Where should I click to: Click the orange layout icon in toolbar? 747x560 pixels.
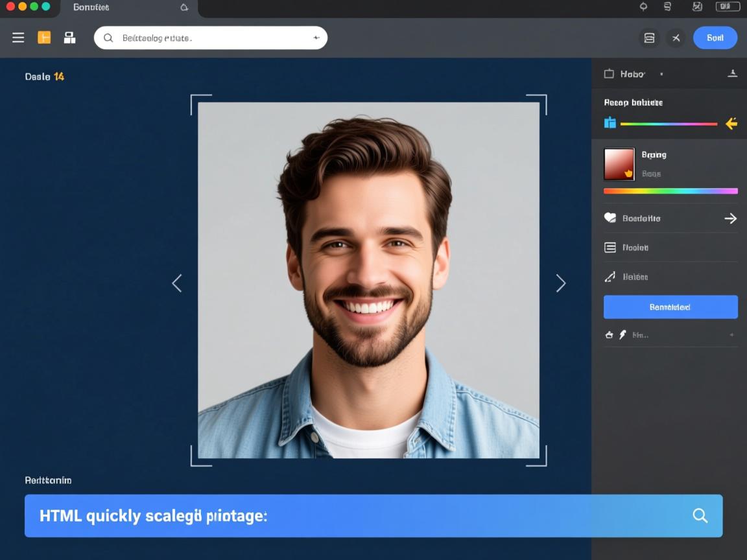pos(44,38)
